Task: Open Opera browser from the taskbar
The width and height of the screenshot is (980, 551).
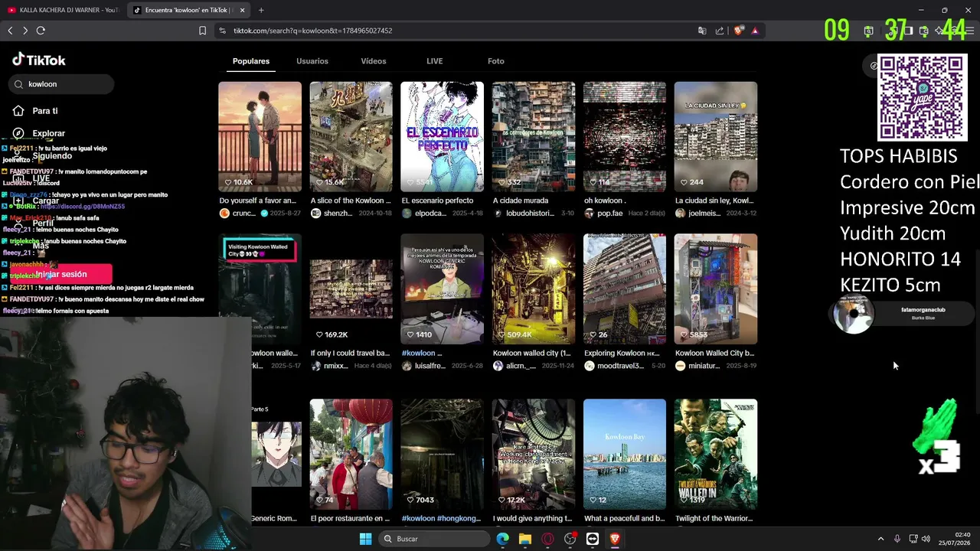Action: pyautogui.click(x=547, y=539)
